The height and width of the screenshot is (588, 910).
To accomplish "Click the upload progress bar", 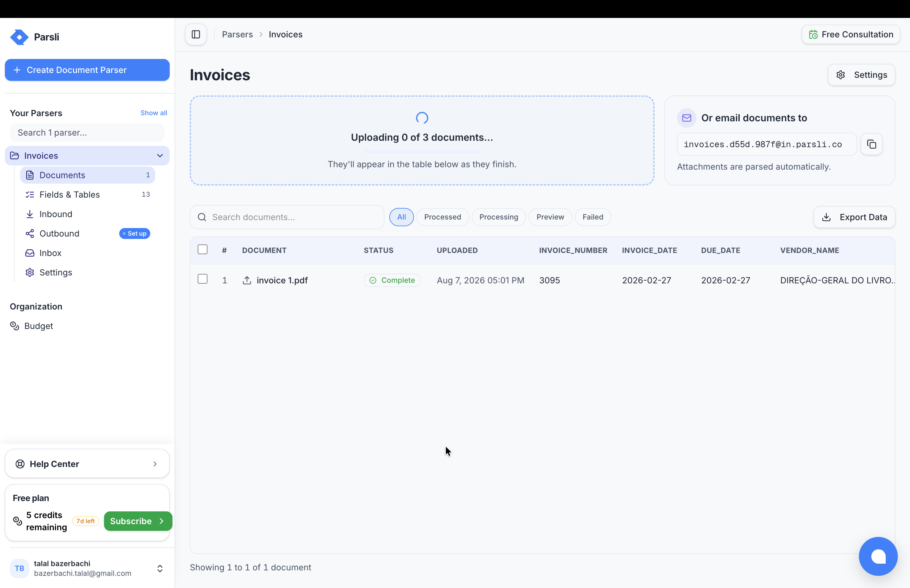I will click(422, 152).
